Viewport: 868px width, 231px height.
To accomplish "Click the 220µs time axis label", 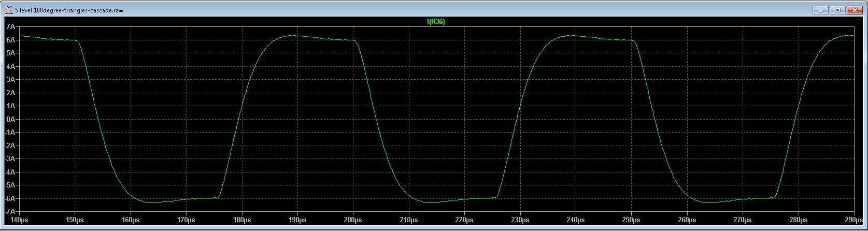I will tap(464, 220).
